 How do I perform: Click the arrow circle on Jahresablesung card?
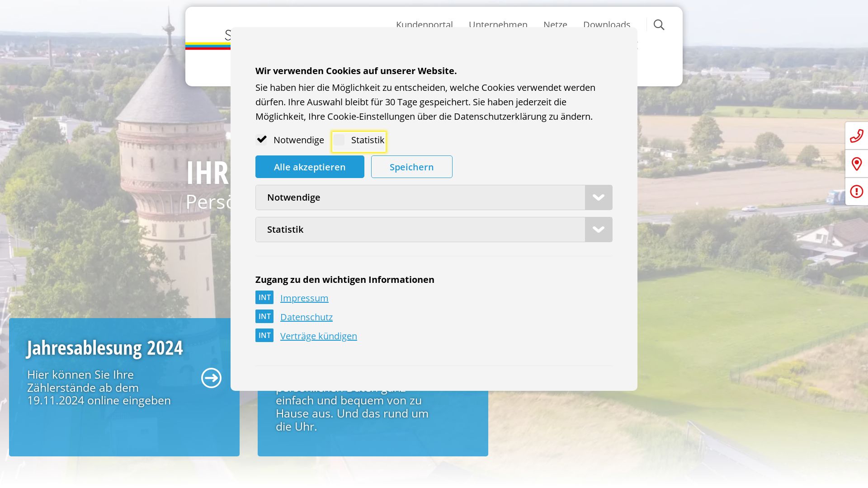click(x=211, y=378)
